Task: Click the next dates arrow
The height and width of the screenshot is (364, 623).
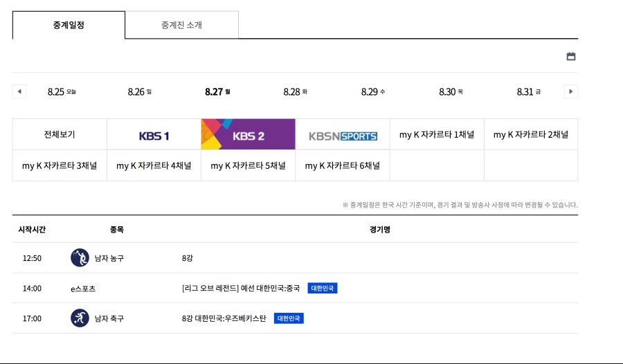Action: (571, 91)
